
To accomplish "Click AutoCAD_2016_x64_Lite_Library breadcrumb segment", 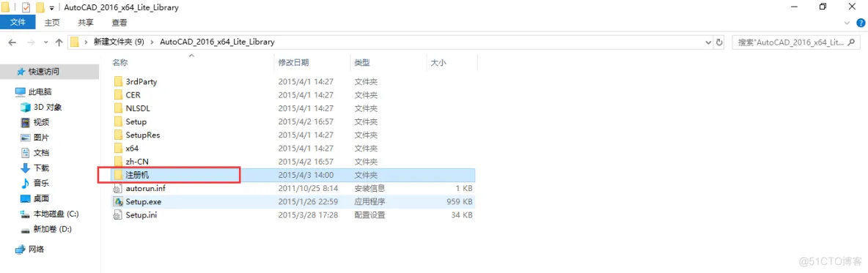I will pyautogui.click(x=217, y=42).
